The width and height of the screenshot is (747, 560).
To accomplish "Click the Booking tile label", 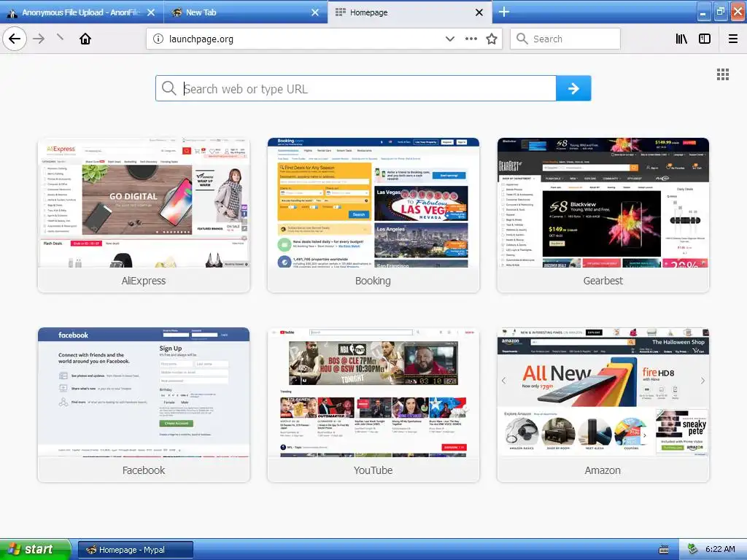I will point(373,281).
